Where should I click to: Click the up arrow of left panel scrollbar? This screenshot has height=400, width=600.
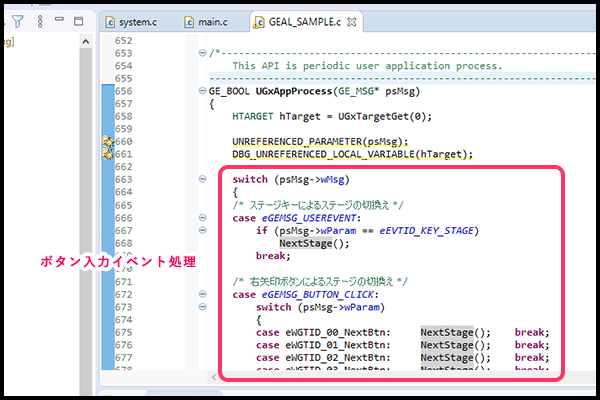[x=86, y=41]
